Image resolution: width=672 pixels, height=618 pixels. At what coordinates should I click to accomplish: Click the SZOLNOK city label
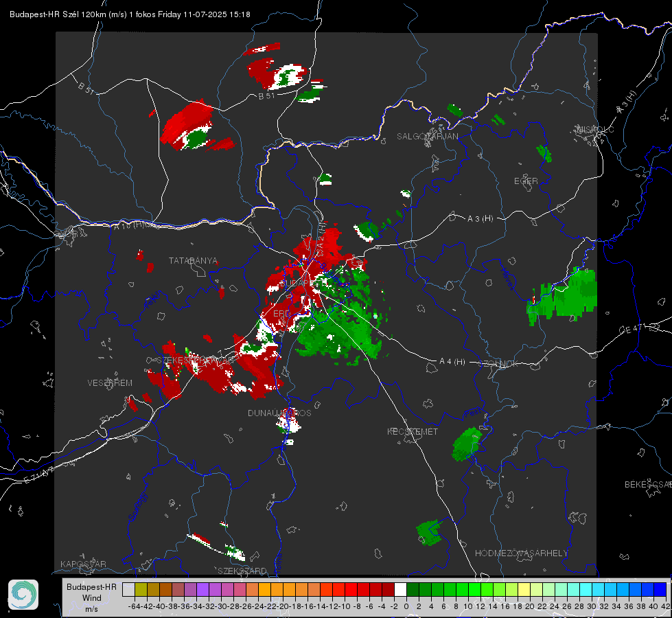[498, 364]
